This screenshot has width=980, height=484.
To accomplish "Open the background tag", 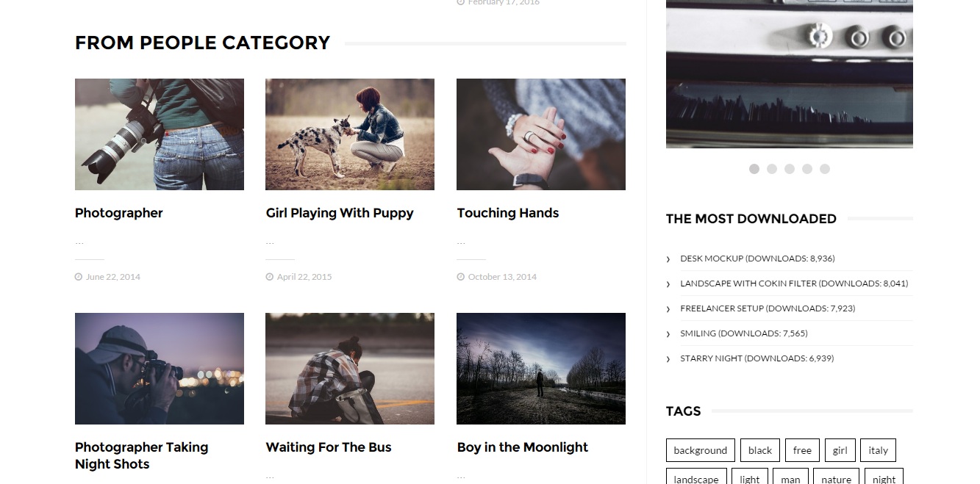I will point(700,450).
